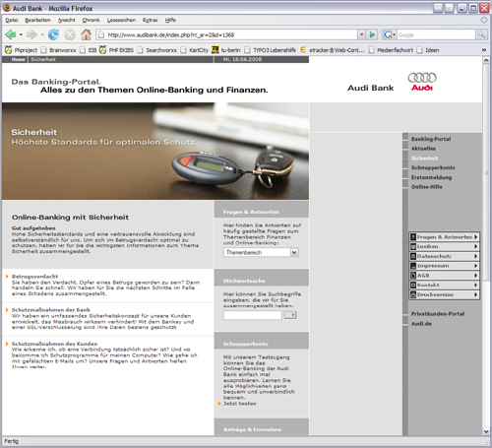Image resolution: width=492 pixels, height=448 pixels.
Task: Open the Phproject bookmark
Action: [21, 50]
